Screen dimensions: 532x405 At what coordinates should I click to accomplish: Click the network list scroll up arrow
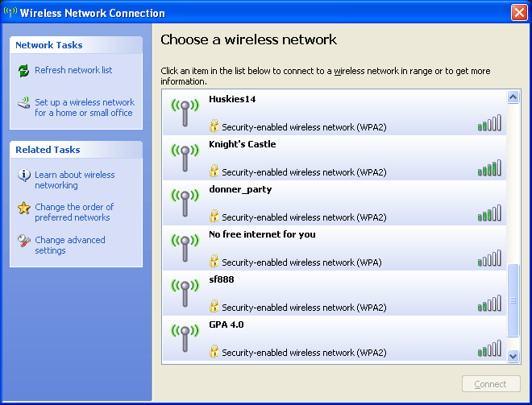pyautogui.click(x=513, y=97)
